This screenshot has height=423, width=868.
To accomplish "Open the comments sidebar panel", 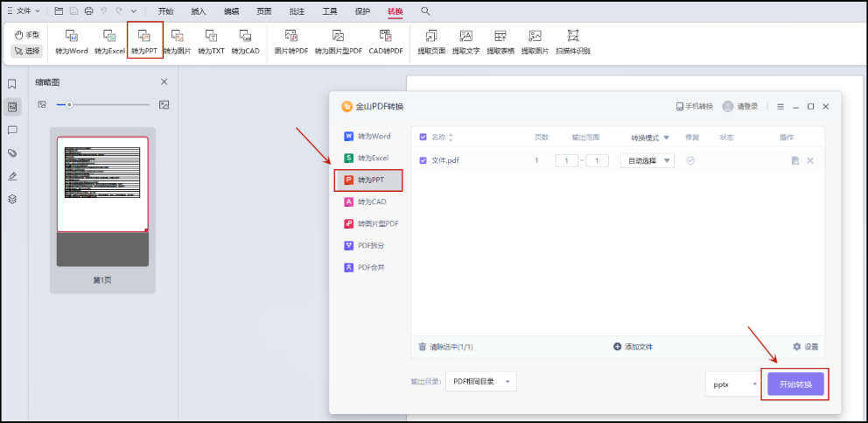I will (x=11, y=130).
